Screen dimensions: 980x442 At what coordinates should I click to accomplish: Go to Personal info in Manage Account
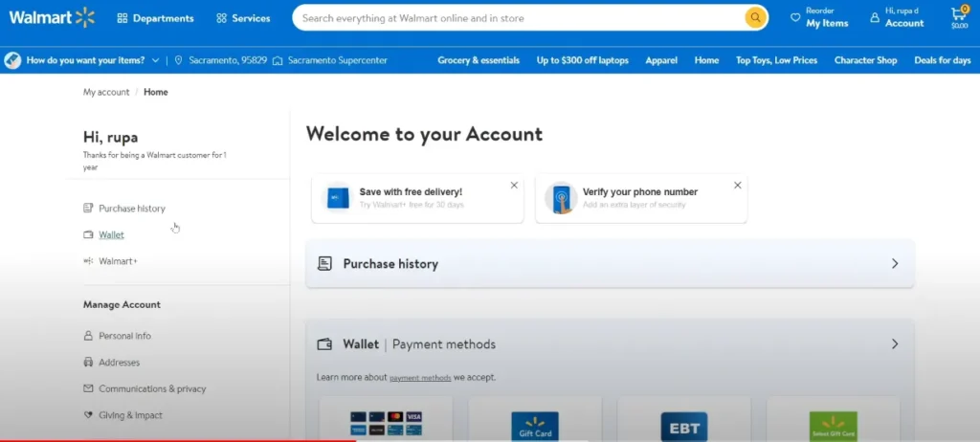coord(124,336)
